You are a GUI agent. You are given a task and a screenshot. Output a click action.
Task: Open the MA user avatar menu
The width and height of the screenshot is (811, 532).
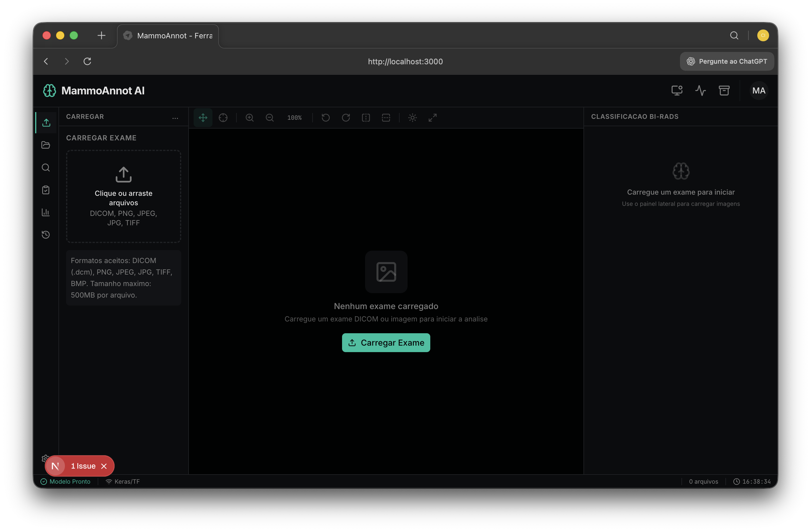point(758,91)
